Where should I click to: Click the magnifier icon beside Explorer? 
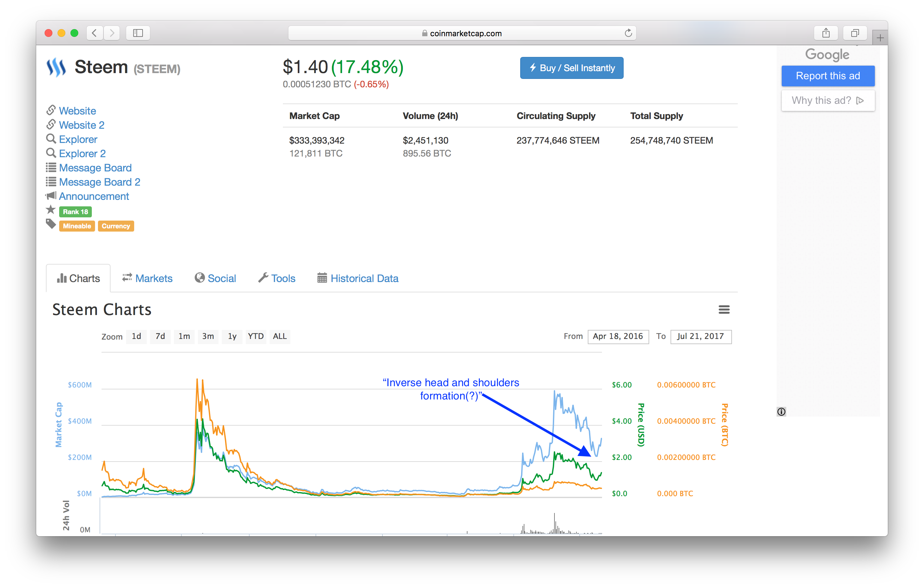51,138
